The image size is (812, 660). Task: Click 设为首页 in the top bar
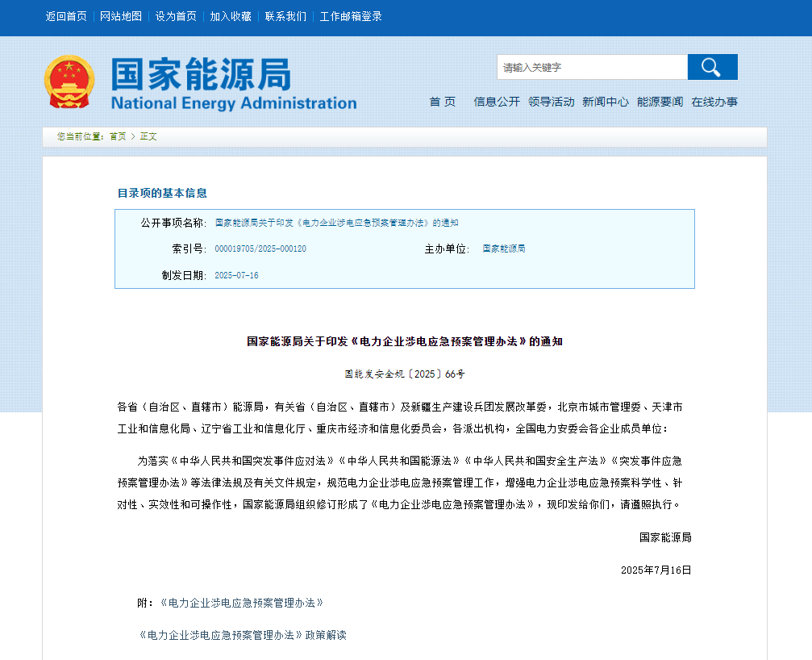pyautogui.click(x=176, y=16)
